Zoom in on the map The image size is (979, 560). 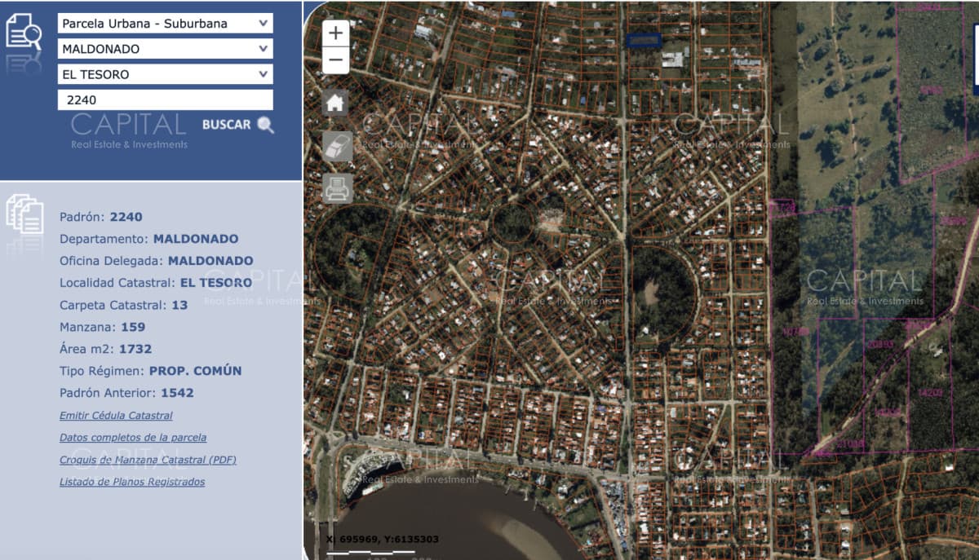(x=336, y=33)
